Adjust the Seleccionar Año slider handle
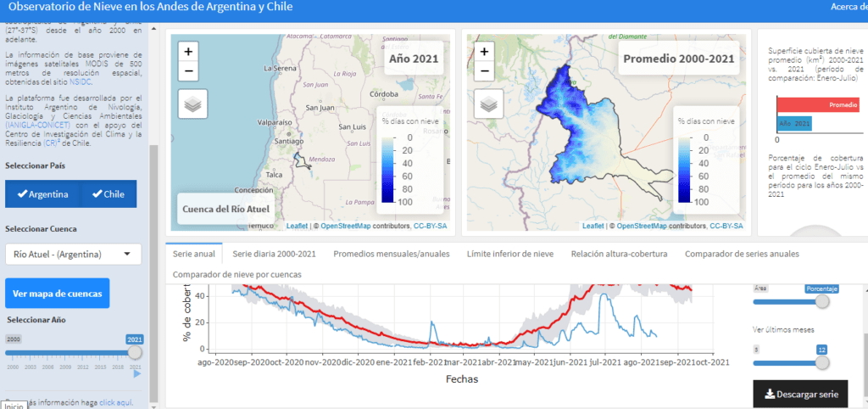Screen dimensions: 868x409 (x=135, y=352)
